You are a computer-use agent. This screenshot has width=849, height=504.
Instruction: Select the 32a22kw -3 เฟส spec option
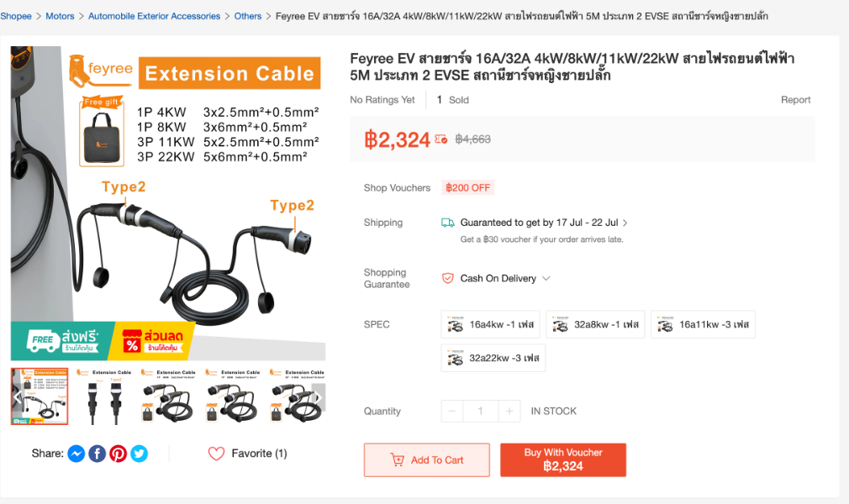[493, 358]
